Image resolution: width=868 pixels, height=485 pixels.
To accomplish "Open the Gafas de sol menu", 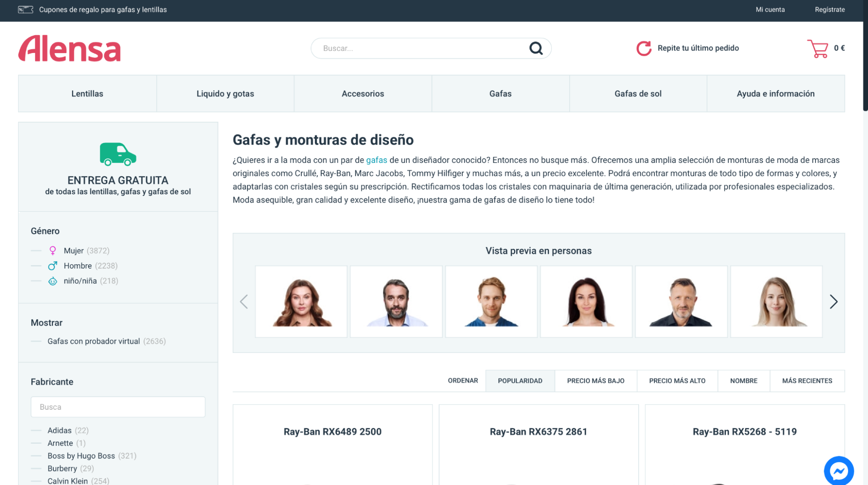I will click(638, 93).
